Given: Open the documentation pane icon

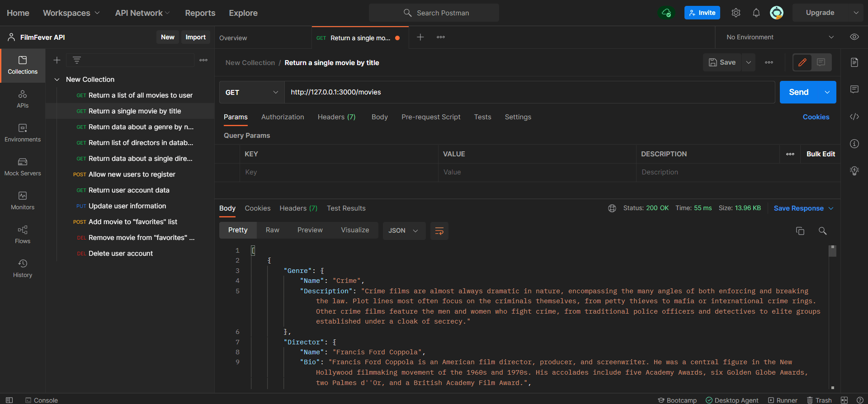Looking at the screenshot, I should pos(854,62).
